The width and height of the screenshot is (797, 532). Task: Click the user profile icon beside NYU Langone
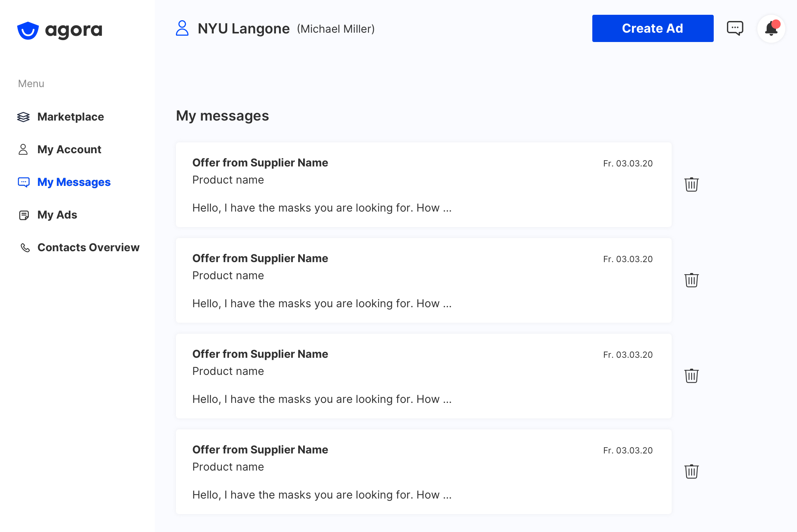tap(182, 28)
